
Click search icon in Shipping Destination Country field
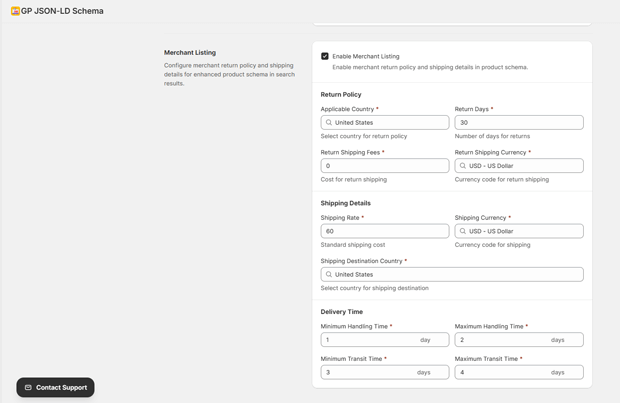coord(329,274)
